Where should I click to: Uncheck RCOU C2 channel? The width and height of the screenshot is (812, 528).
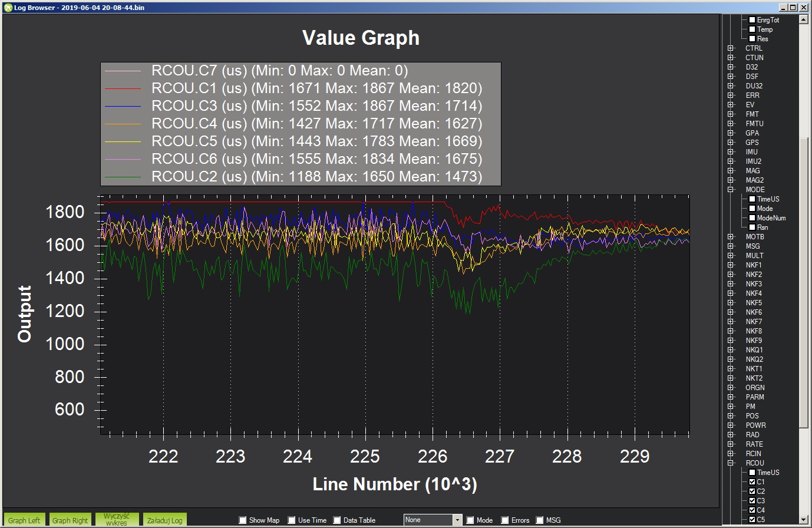pos(752,491)
